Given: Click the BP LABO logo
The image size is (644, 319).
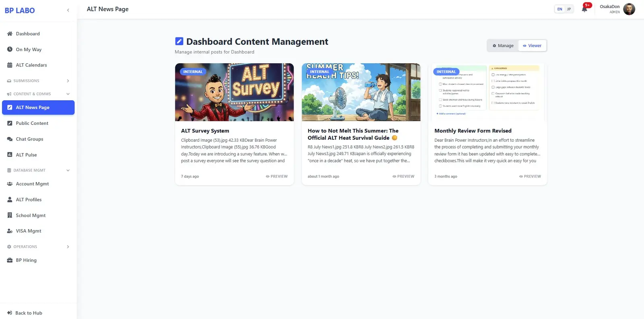Looking at the screenshot, I should (x=20, y=10).
